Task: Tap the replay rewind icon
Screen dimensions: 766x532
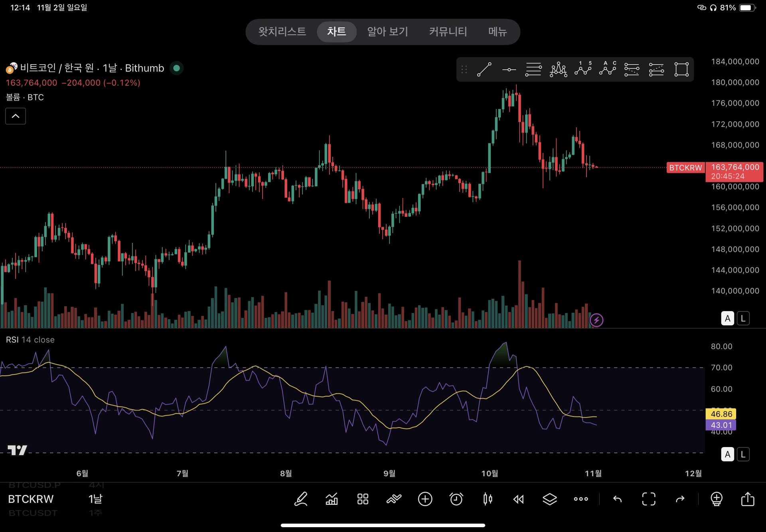Action: [518, 499]
